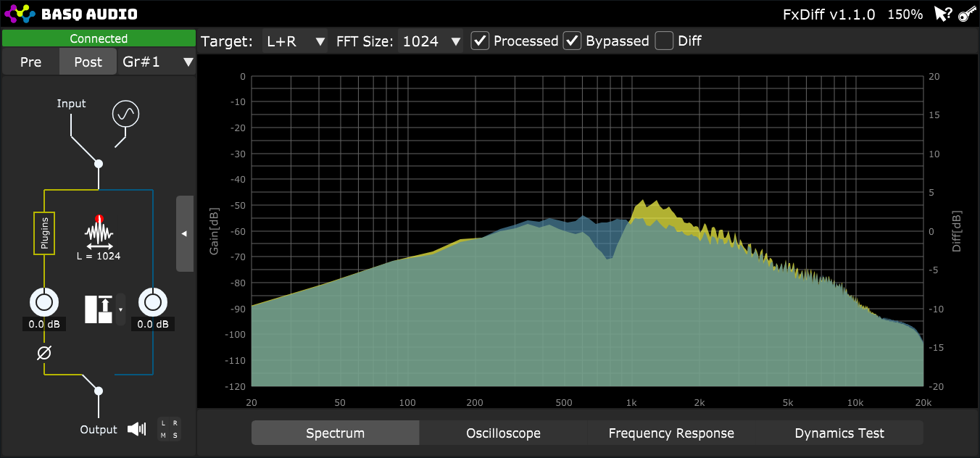The height and width of the screenshot is (458, 980).
Task: Open level matching options arrow
Action: pyautogui.click(x=120, y=309)
